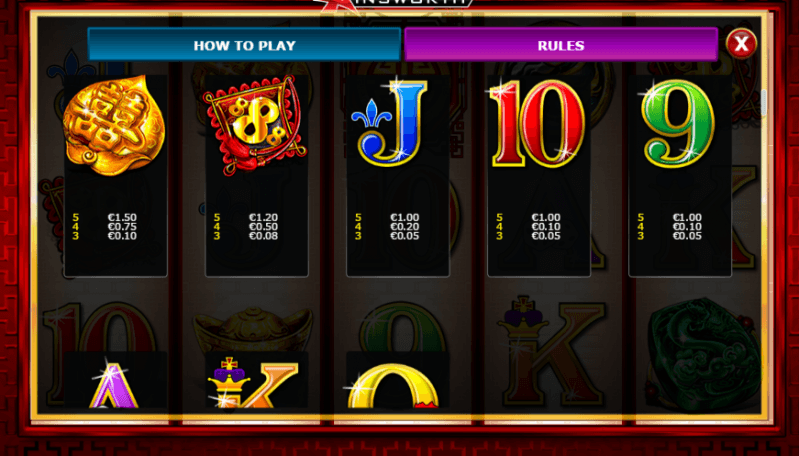Screen dimensions: 799x456
Task: Click the €1.50 payout for golden peach
Action: point(122,218)
